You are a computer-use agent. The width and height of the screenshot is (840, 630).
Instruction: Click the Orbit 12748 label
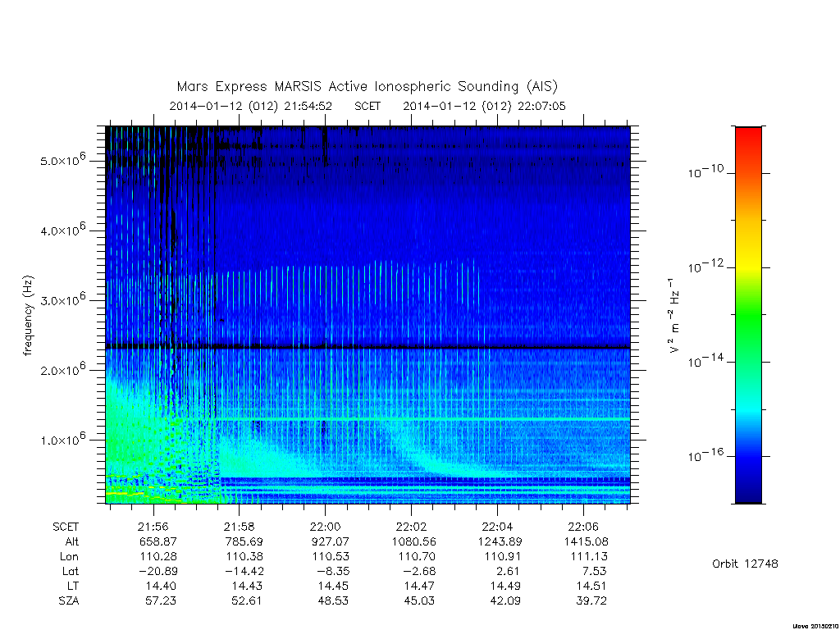[x=745, y=564]
